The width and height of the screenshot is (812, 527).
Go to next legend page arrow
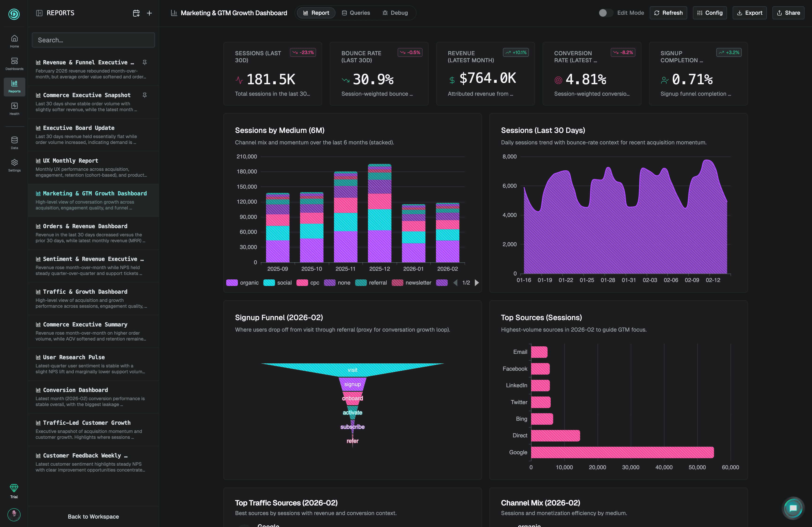click(x=477, y=283)
